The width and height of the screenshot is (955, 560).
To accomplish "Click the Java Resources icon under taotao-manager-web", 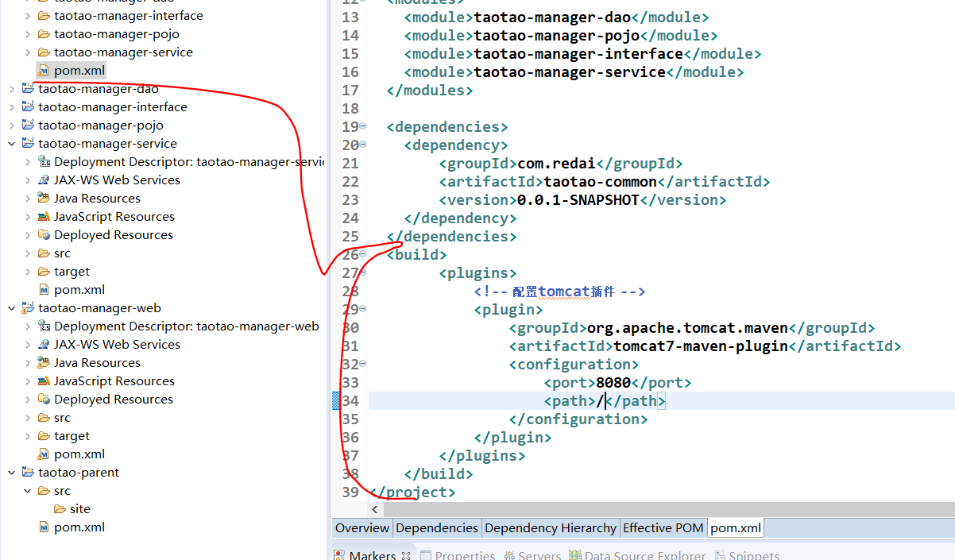I will click(44, 363).
